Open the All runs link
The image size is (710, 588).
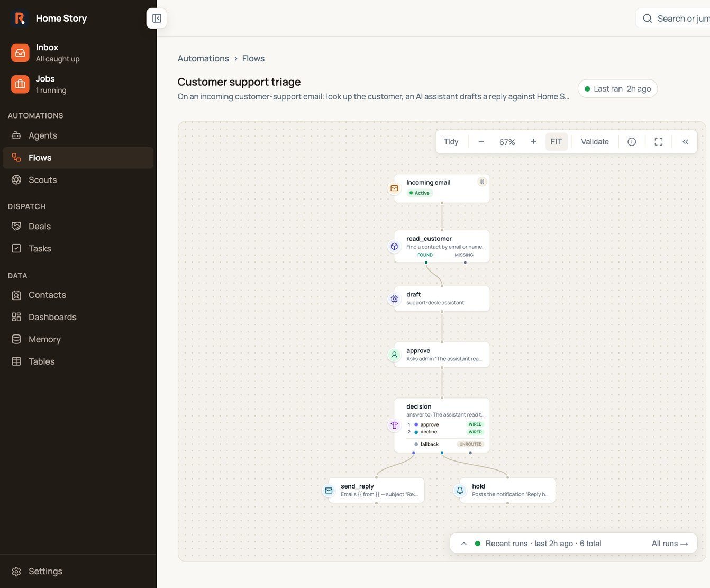pyautogui.click(x=670, y=544)
